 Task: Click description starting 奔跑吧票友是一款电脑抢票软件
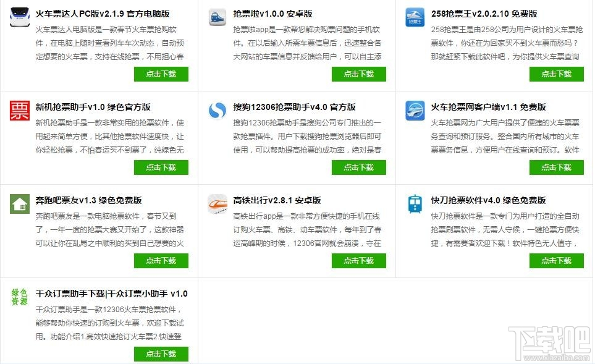pos(109,230)
